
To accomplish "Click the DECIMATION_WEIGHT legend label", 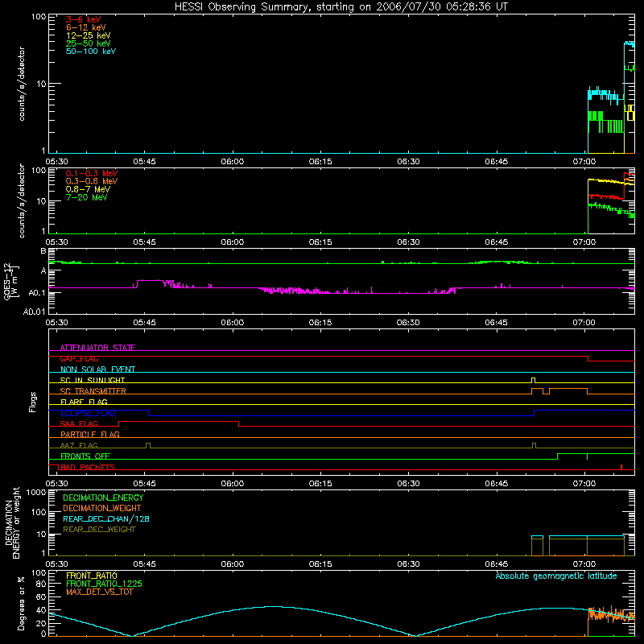I will [102, 508].
